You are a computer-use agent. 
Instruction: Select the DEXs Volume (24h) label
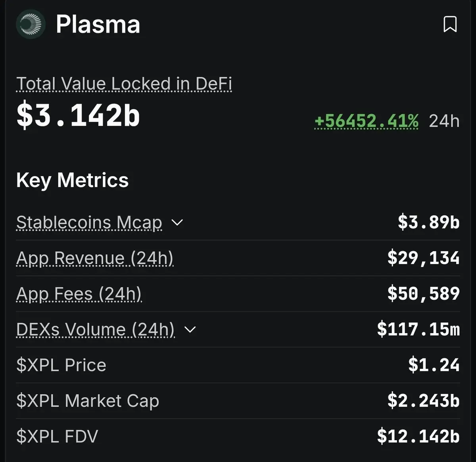[96, 330]
